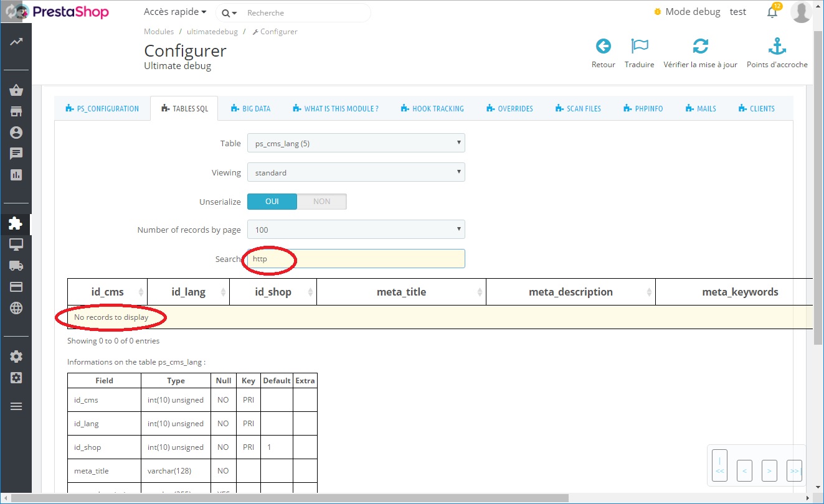
Task: Open Design monitor icon in sidebar
Action: 16,245
